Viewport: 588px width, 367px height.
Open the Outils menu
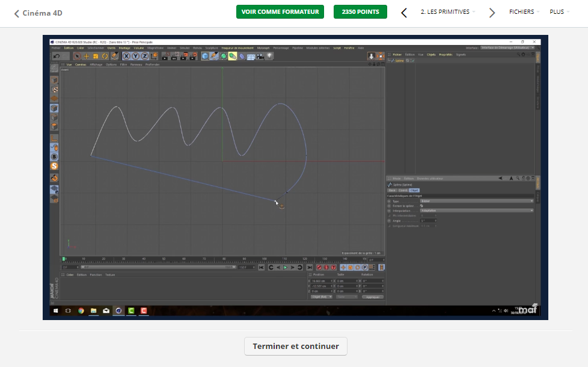[111, 48]
